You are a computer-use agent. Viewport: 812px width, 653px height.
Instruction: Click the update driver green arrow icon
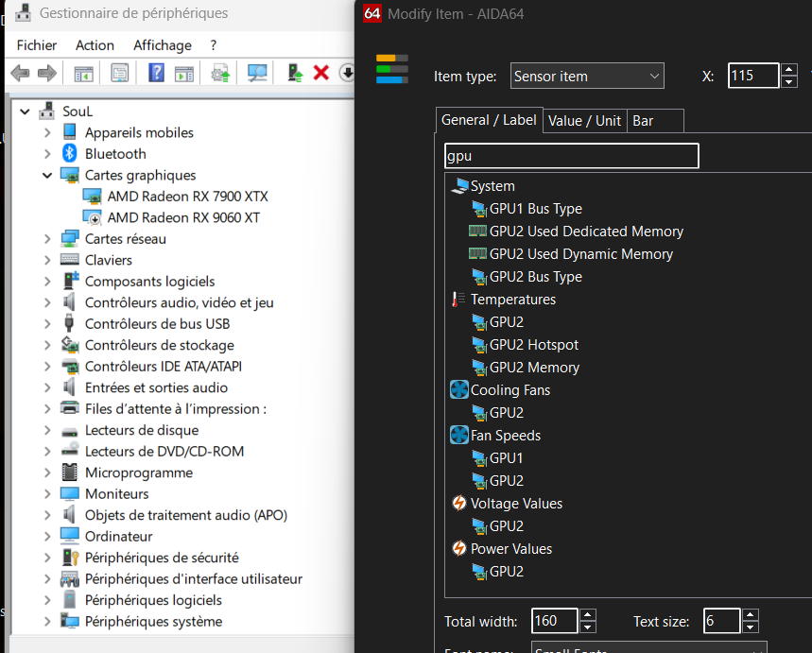tap(295, 73)
